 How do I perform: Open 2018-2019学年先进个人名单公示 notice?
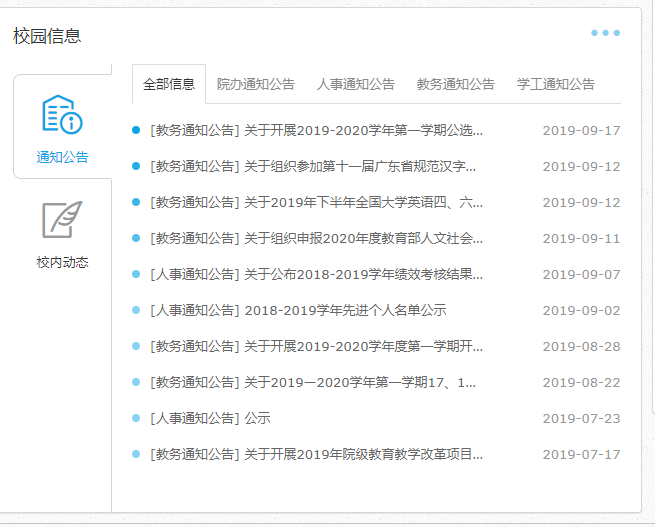click(298, 310)
